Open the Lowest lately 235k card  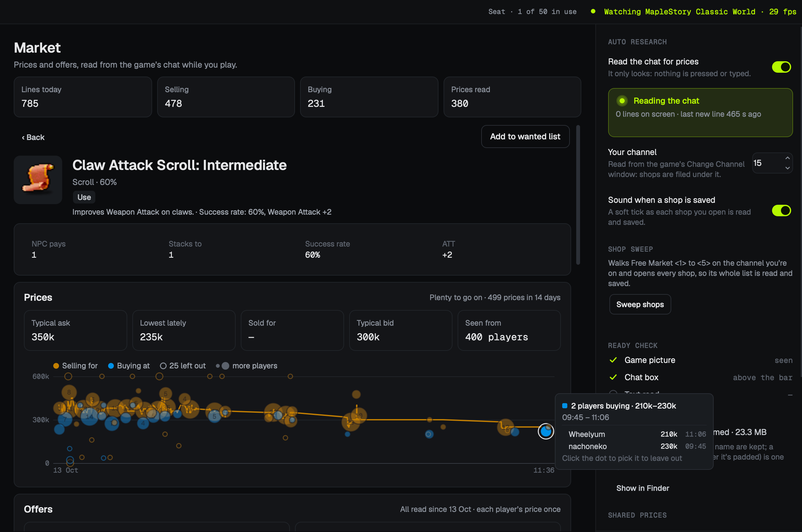[x=184, y=330]
